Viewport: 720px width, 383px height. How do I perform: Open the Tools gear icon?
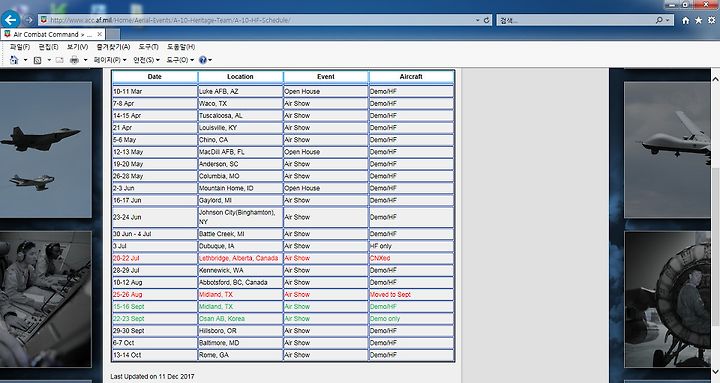click(711, 20)
